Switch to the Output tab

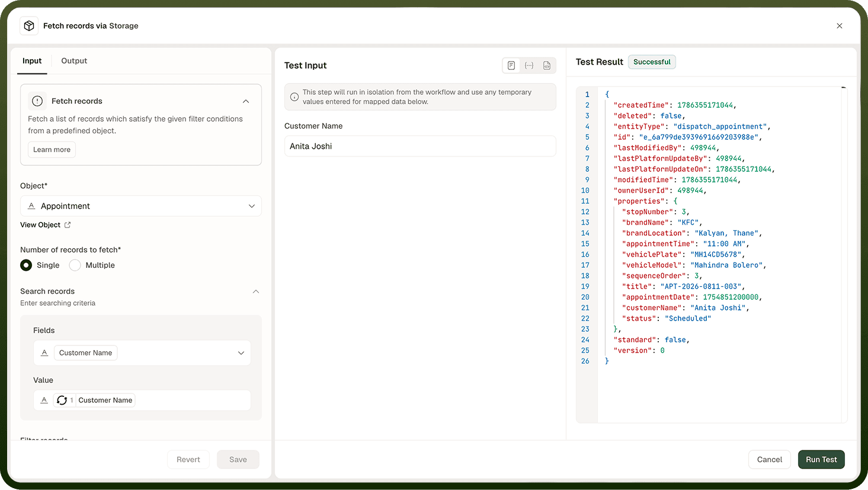tap(74, 61)
